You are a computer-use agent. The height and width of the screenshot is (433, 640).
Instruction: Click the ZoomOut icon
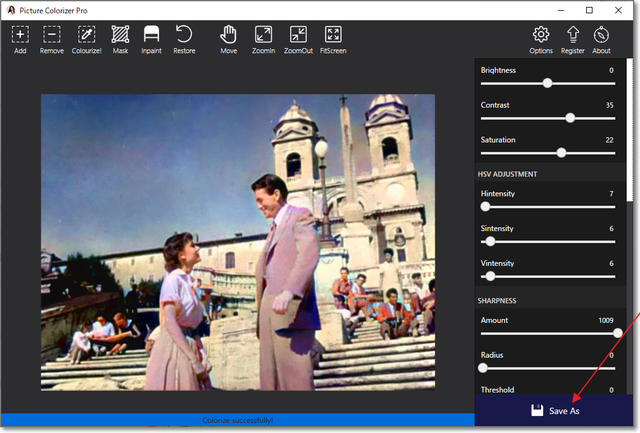coord(298,35)
